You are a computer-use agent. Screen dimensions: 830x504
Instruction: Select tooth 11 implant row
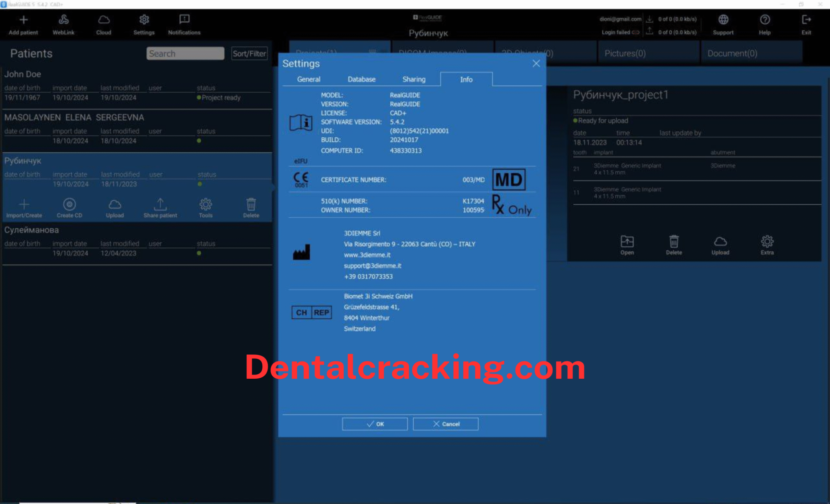tap(697, 193)
